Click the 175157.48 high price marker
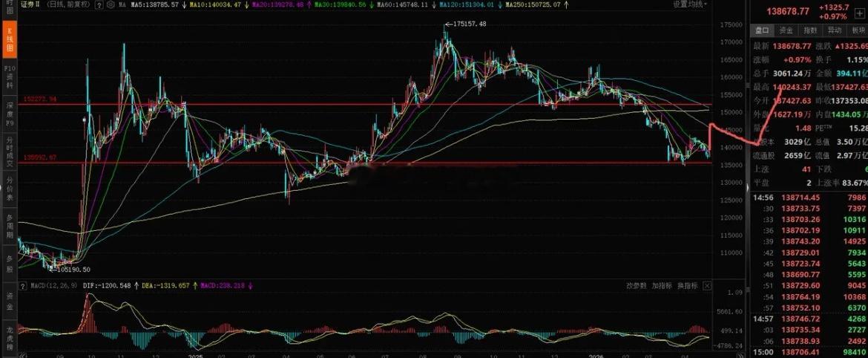The image size is (868, 358). pyautogui.click(x=470, y=24)
